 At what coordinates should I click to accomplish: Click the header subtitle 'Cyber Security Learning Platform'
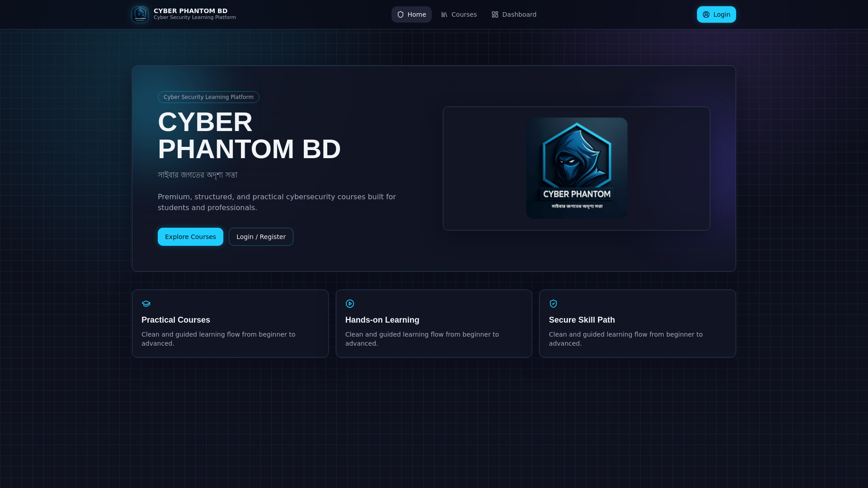[195, 18]
